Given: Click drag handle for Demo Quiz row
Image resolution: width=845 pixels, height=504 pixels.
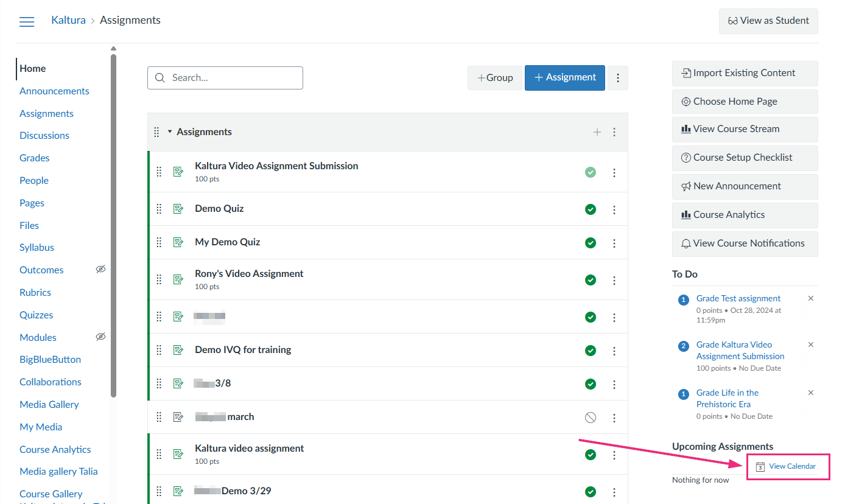Looking at the screenshot, I should (x=159, y=209).
